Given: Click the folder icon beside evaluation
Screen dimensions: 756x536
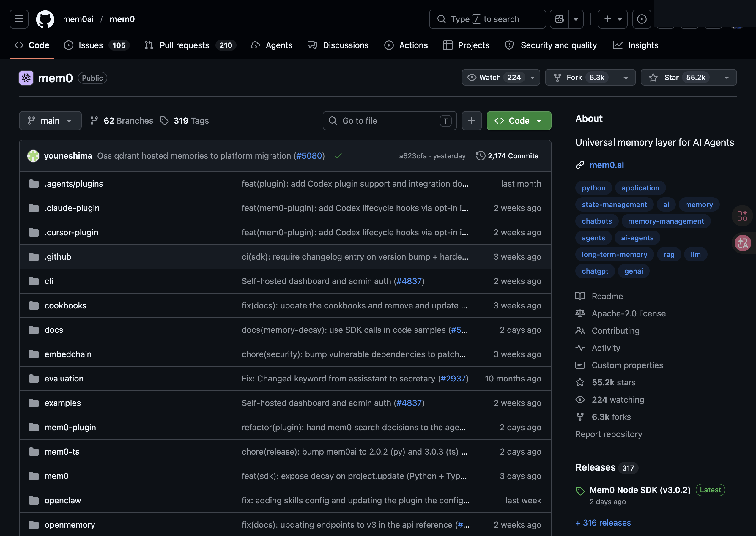Looking at the screenshot, I should tap(34, 379).
